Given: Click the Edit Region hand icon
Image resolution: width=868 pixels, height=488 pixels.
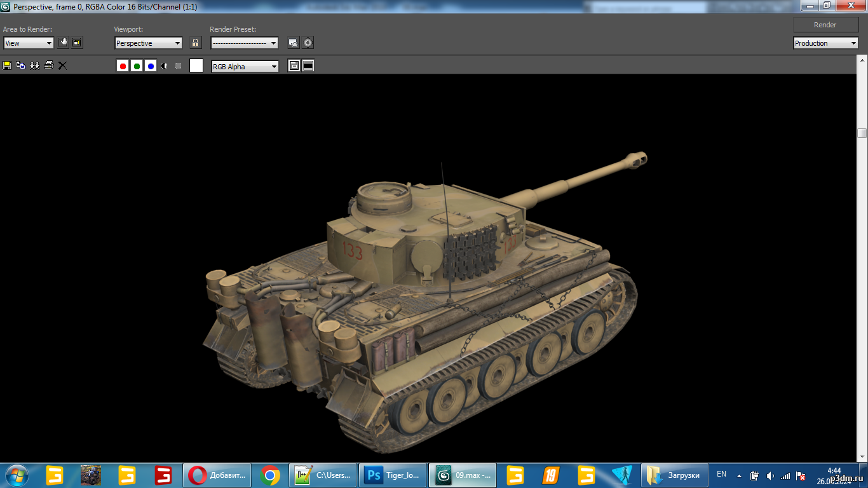Looking at the screenshot, I should click(x=63, y=43).
